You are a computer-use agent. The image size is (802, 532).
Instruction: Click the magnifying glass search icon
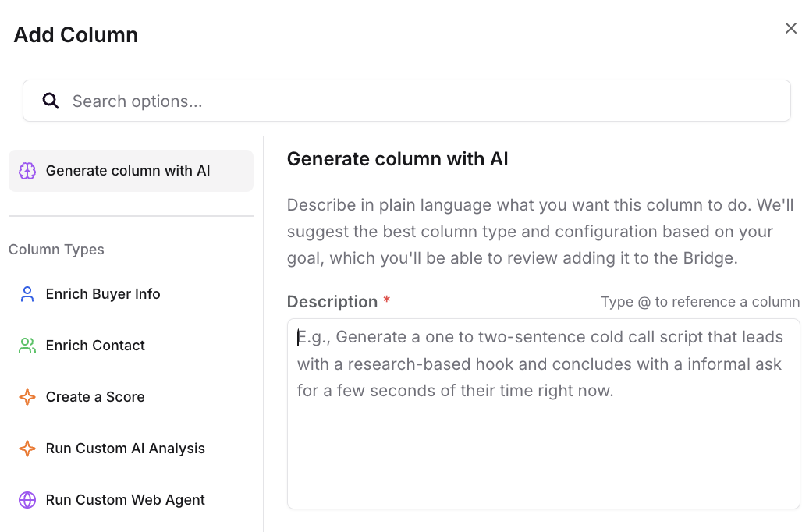click(x=51, y=101)
